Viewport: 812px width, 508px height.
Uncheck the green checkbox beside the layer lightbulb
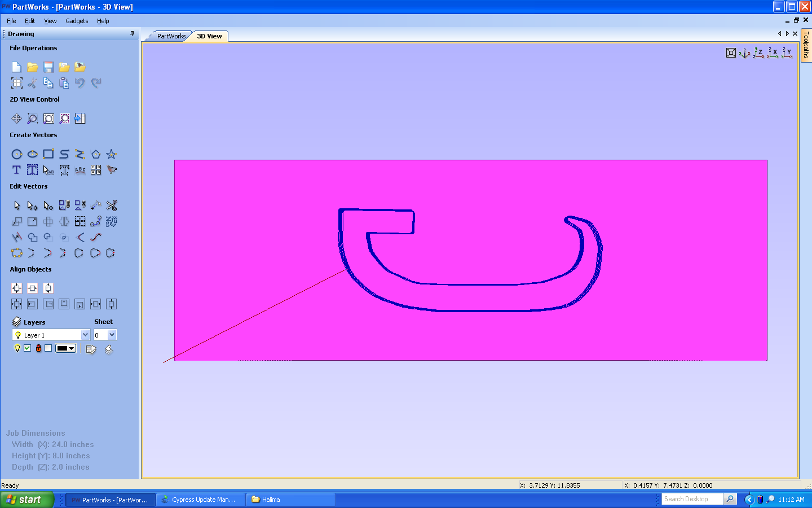click(x=28, y=348)
